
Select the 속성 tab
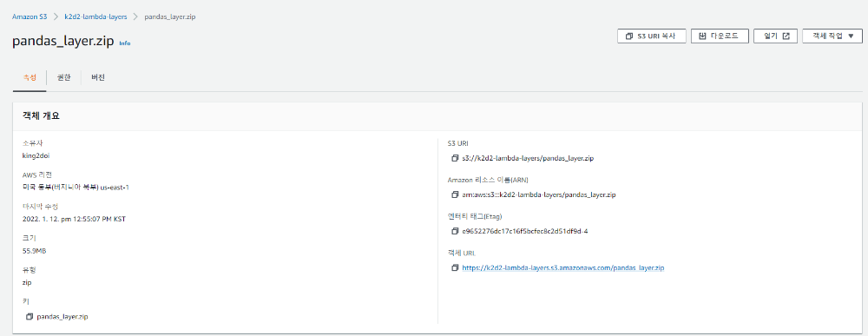pos(30,78)
